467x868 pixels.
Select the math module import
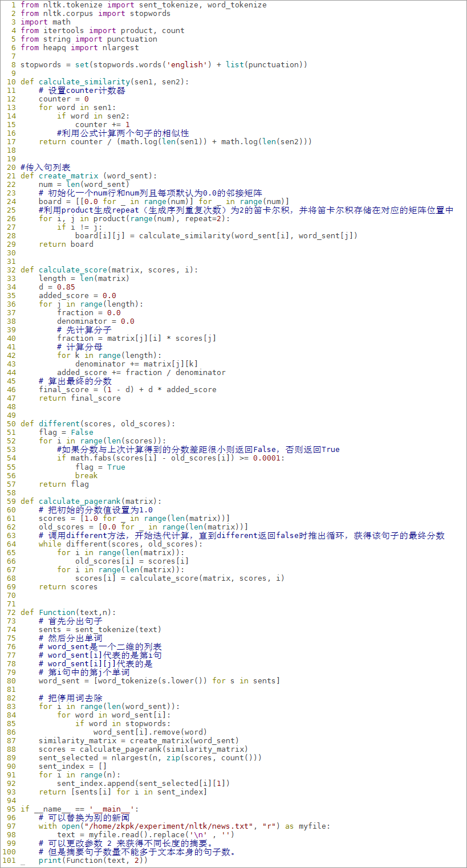tap(46, 22)
